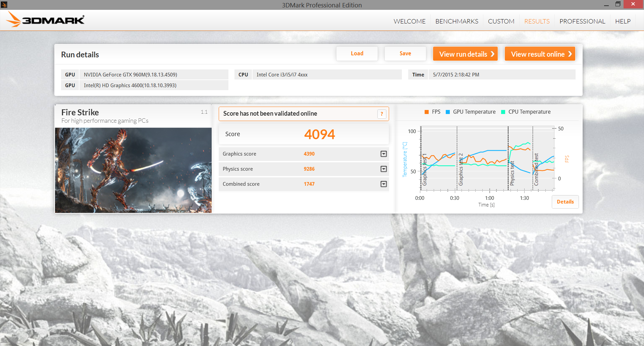This screenshot has width=644, height=346.
Task: Click the Physics test marker on chart
Action: point(512,173)
